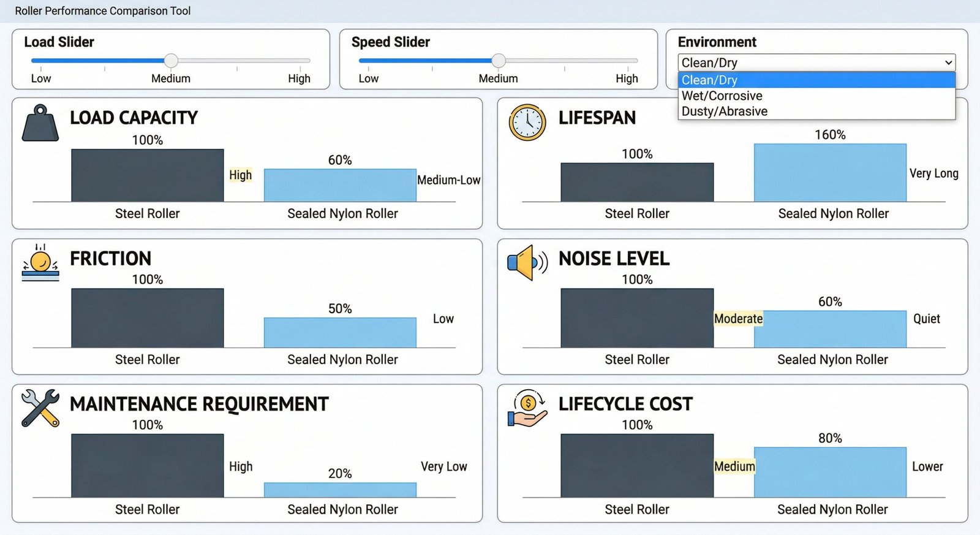
Task: Click the friction ball icon
Action: pyautogui.click(x=40, y=263)
